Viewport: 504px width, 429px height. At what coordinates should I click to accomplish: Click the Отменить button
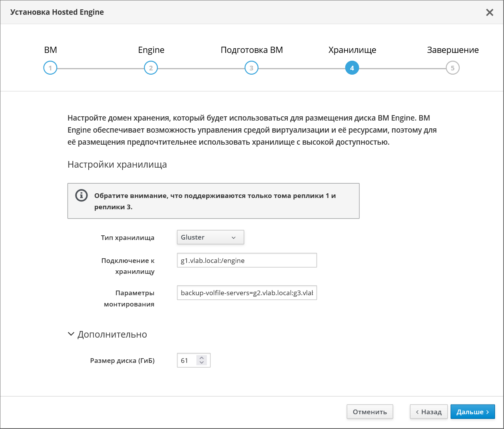pyautogui.click(x=370, y=412)
